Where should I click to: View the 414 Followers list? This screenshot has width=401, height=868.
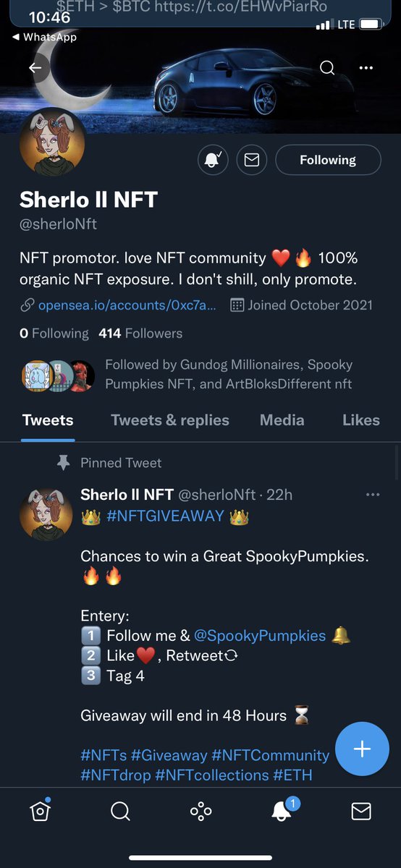140,333
